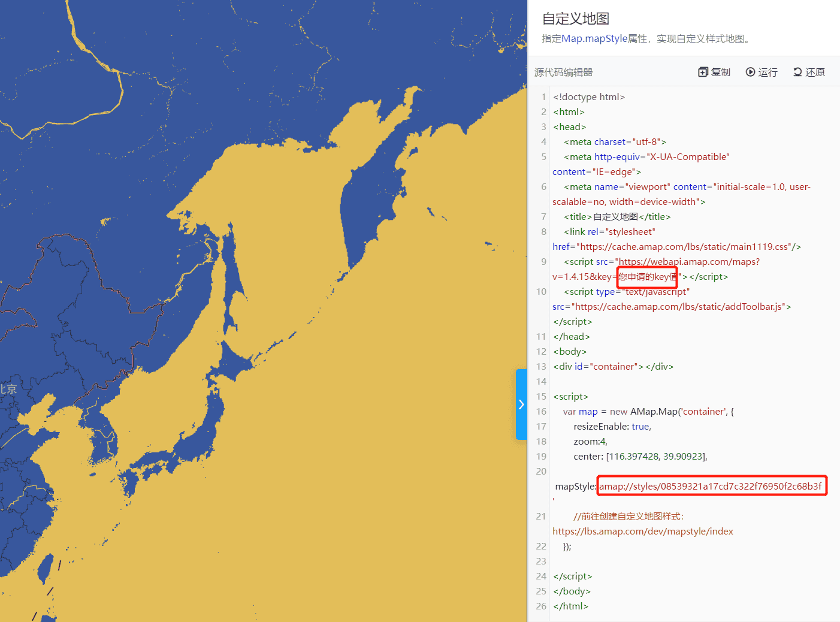Click the 自定义地图 heading
This screenshot has height=622, width=840.
click(x=576, y=19)
